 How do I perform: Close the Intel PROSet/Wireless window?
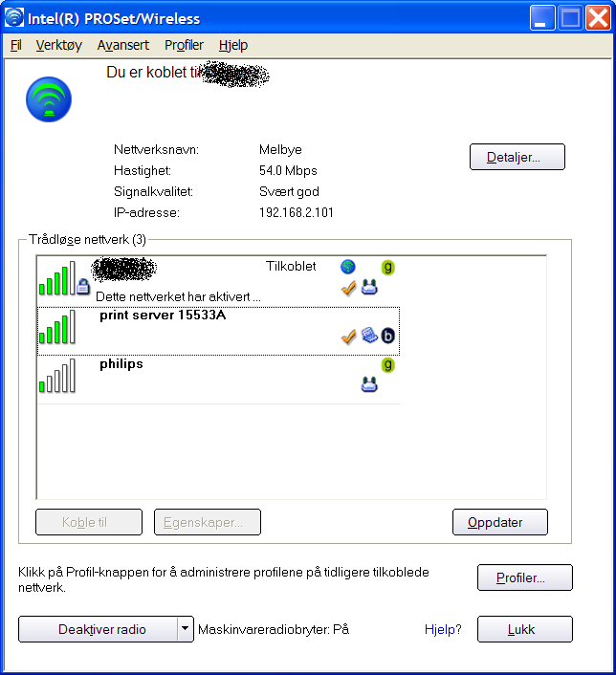tap(599, 18)
